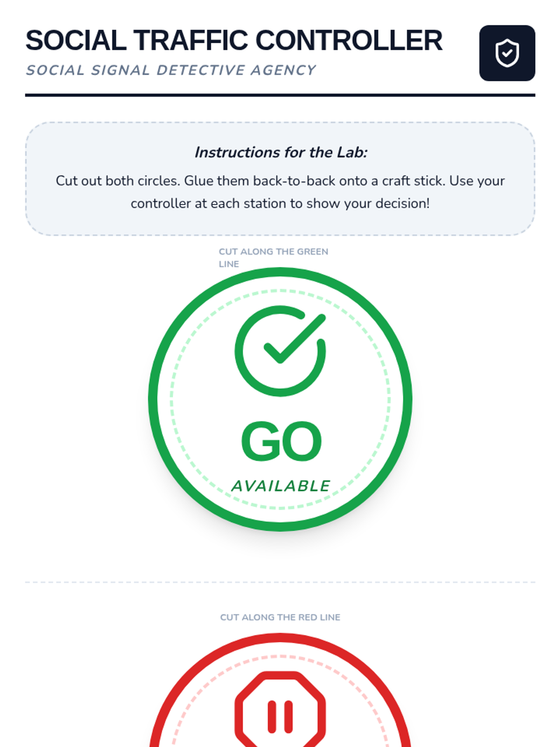Click the shield checkmark badge icon
Screen dimensions: 560x747
507,53
